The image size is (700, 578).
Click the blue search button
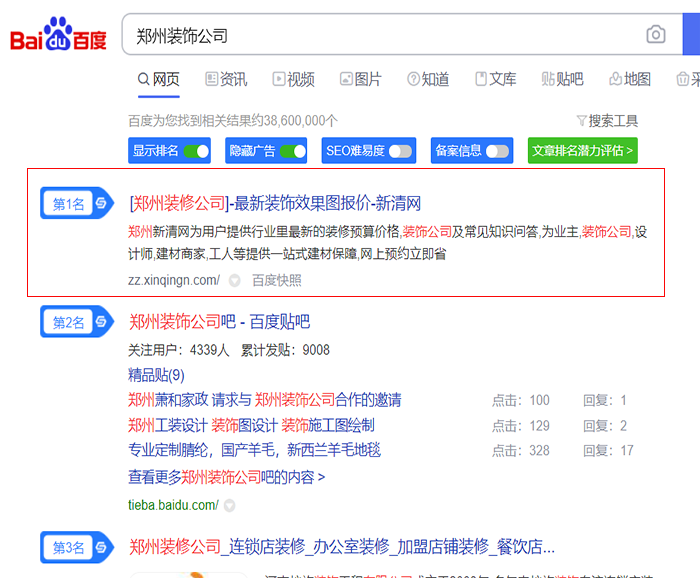[691, 34]
